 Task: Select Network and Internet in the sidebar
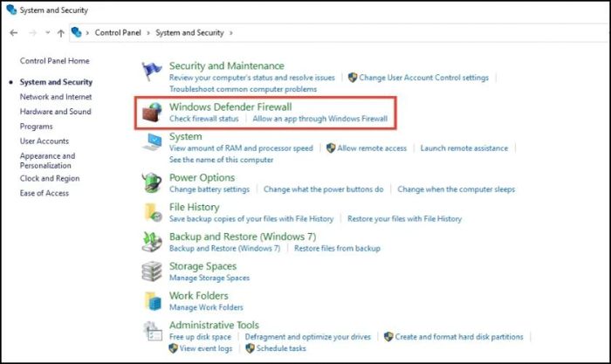[56, 97]
